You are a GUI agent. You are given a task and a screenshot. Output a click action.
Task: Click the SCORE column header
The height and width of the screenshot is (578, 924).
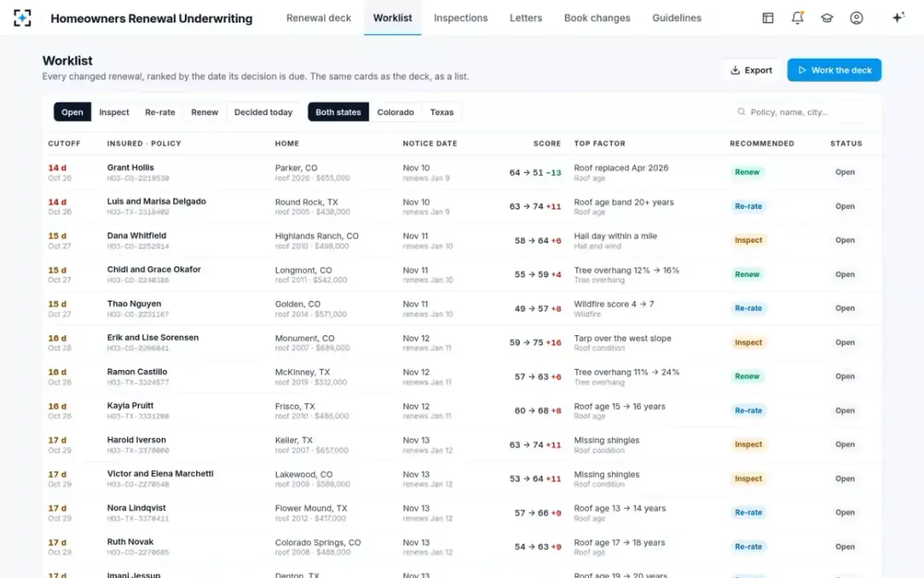click(x=547, y=143)
